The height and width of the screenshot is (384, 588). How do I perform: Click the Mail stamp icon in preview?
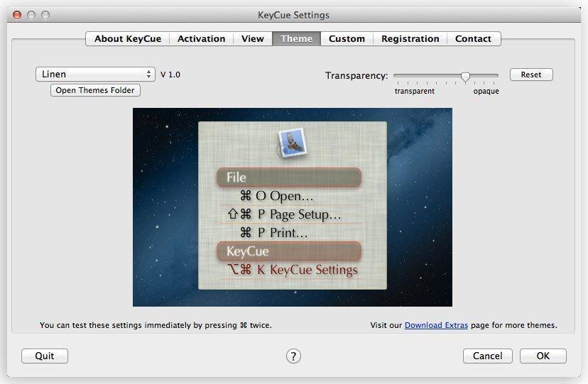[293, 143]
